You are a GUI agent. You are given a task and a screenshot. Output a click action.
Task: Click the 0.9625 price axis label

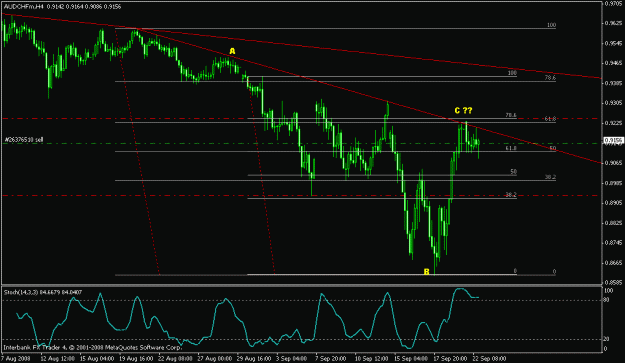pos(613,23)
